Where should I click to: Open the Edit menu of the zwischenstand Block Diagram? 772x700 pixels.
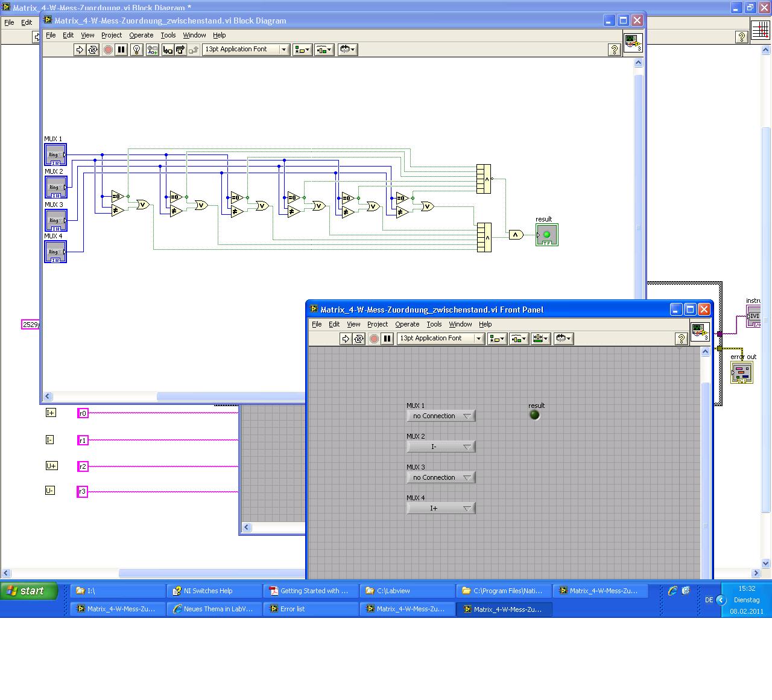pyautogui.click(x=68, y=35)
